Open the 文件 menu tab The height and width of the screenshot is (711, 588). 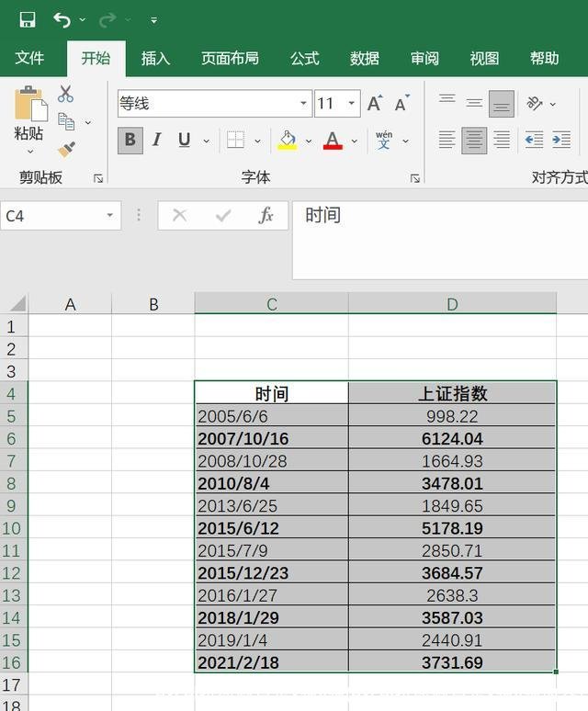point(29,58)
